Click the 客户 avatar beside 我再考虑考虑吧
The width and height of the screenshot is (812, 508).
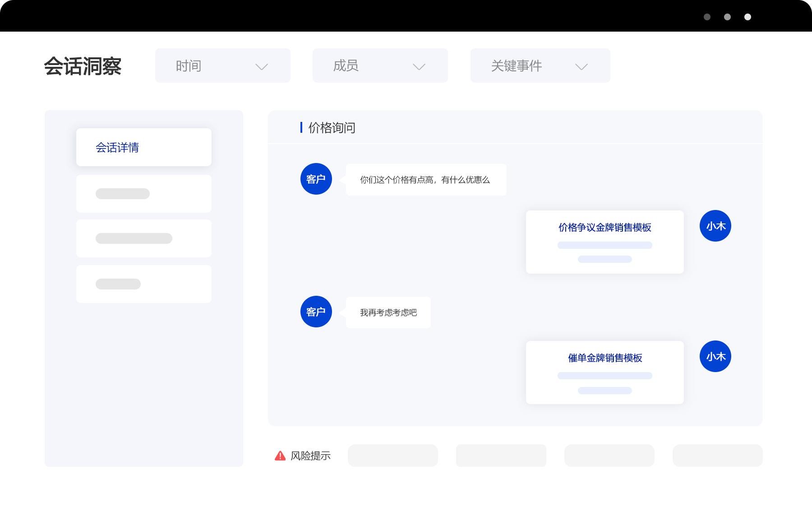316,312
